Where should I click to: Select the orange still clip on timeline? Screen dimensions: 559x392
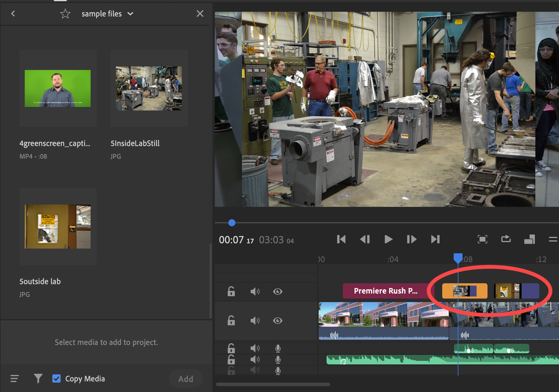click(x=465, y=291)
